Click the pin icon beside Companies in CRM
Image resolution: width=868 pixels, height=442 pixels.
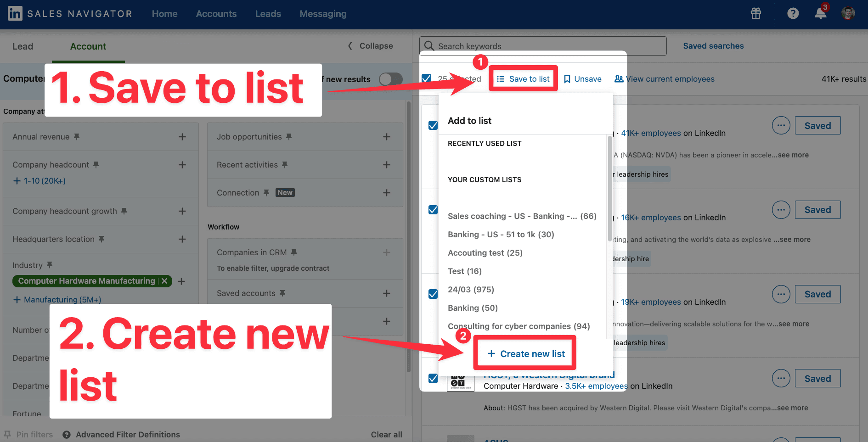294,252
